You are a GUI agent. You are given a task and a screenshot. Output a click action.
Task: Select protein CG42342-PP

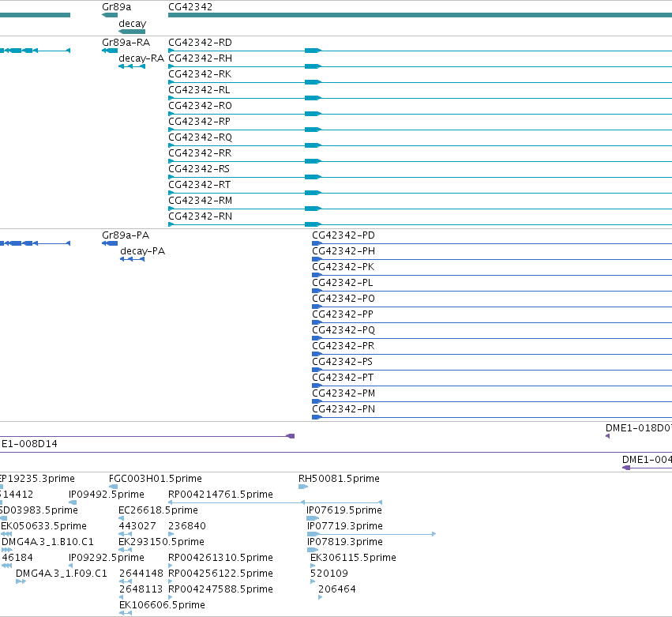(343, 314)
